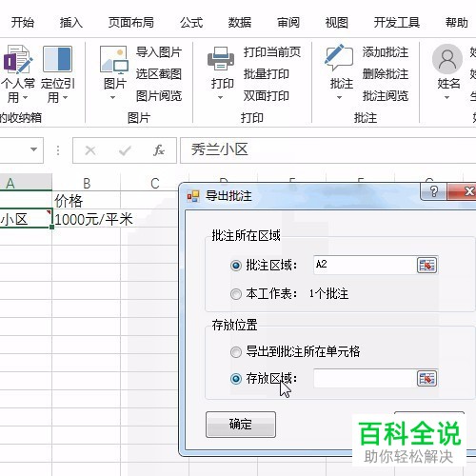Click 批量打印 command
The image size is (476, 476).
coord(267,74)
